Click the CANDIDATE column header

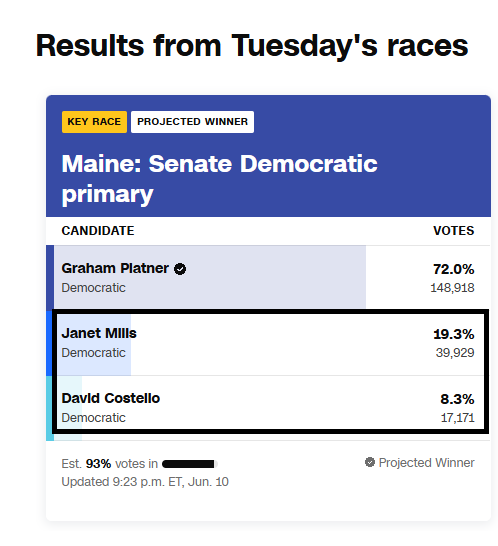(98, 231)
